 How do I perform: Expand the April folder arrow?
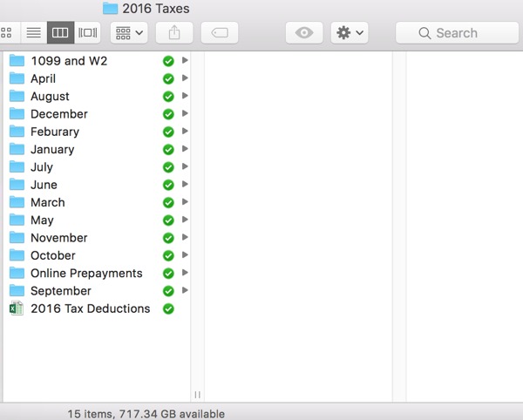(x=185, y=78)
